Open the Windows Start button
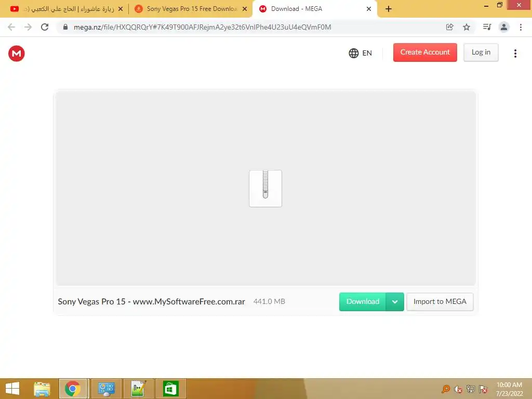This screenshot has height=399, width=532. click(12, 389)
